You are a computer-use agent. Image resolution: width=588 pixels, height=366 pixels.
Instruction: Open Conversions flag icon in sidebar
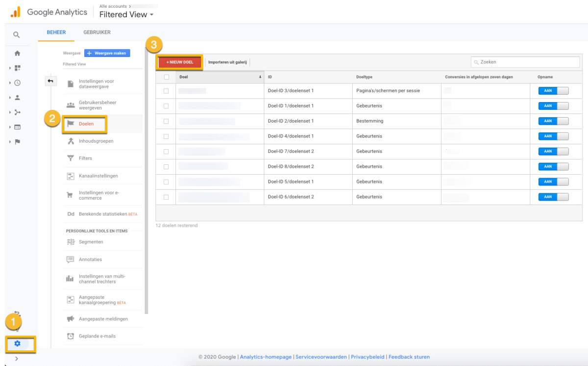click(18, 142)
